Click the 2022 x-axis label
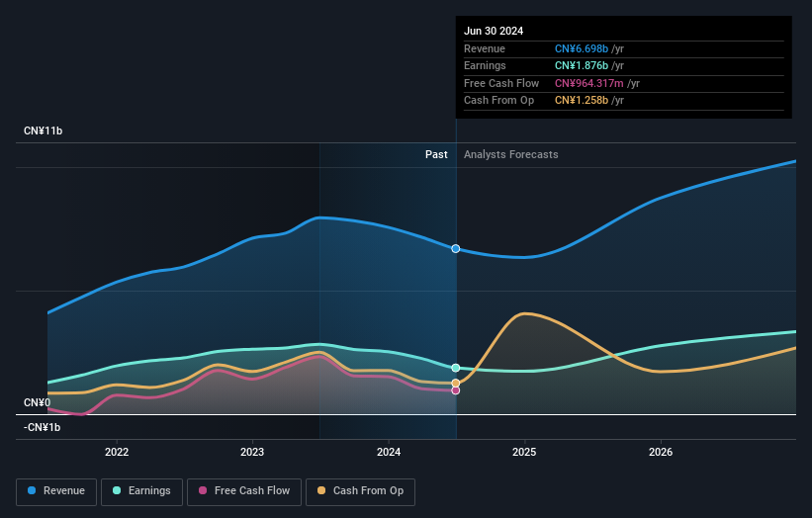This screenshot has height=518, width=812. tap(117, 452)
